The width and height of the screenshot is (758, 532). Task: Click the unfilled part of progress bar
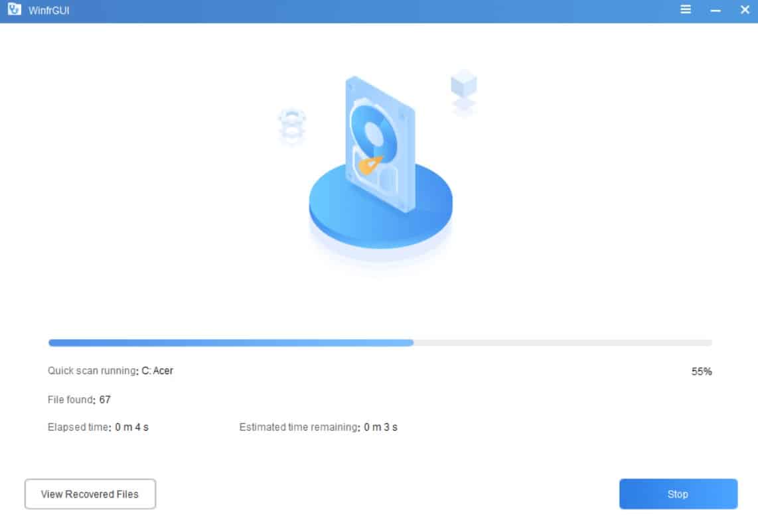[x=563, y=342]
